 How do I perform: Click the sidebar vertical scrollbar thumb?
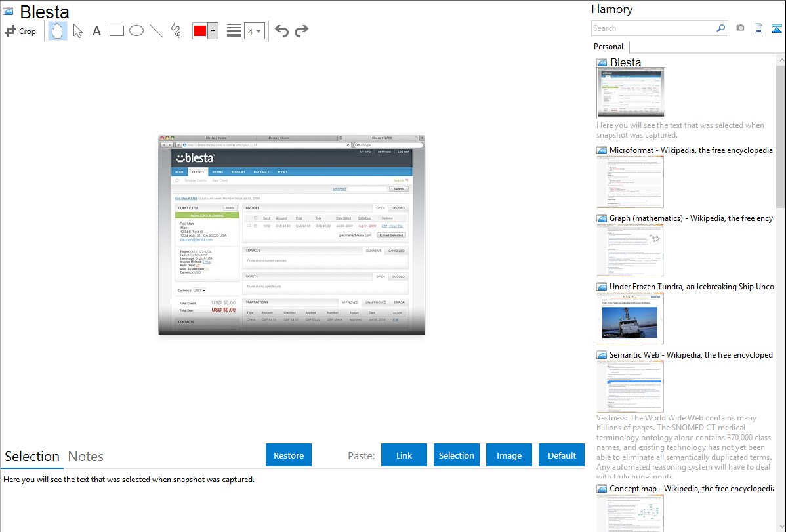click(x=781, y=136)
